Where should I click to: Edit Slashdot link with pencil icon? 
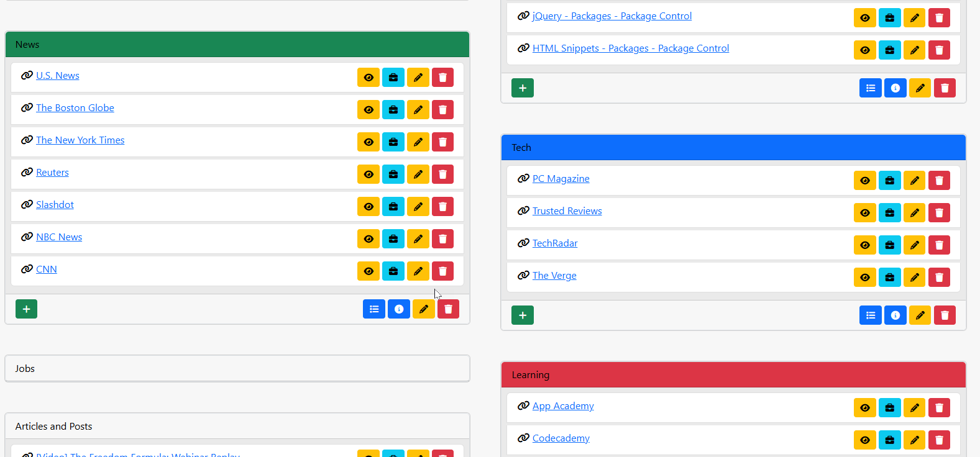pyautogui.click(x=418, y=207)
